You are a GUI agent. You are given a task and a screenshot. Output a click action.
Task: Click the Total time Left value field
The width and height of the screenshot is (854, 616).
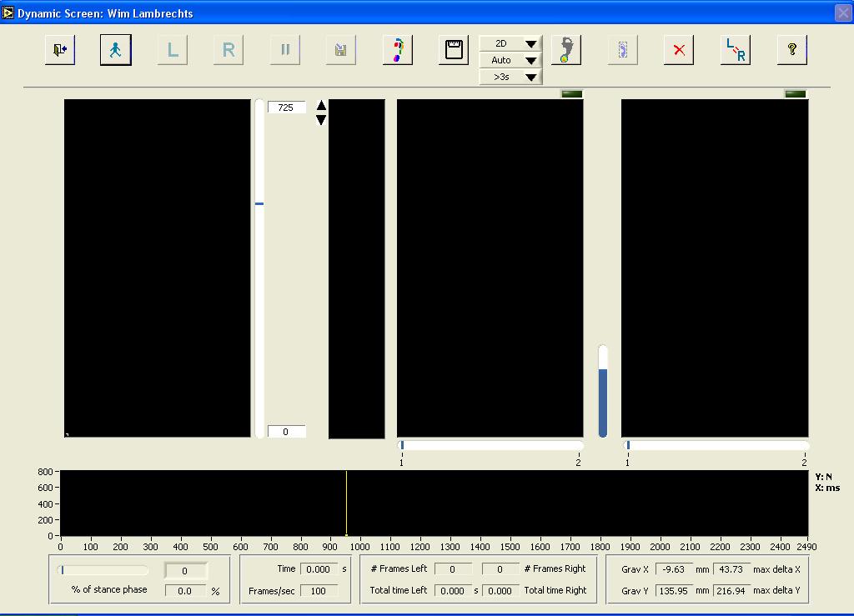(x=453, y=591)
